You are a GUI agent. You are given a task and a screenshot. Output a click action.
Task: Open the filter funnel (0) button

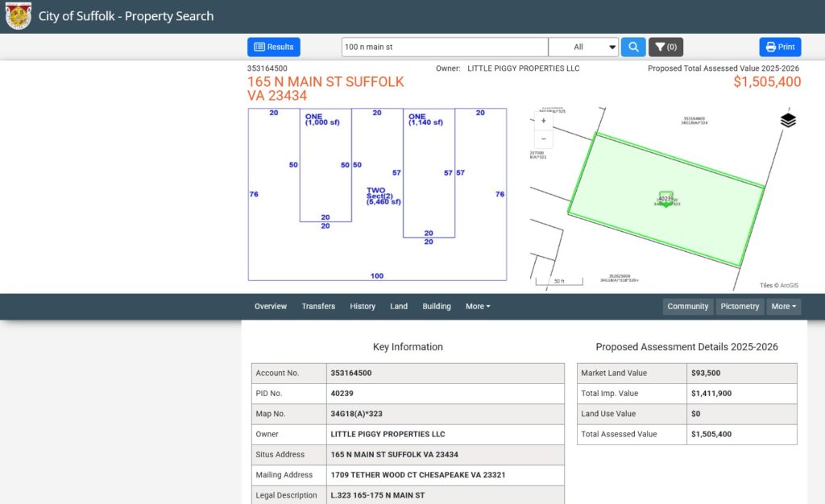(665, 47)
